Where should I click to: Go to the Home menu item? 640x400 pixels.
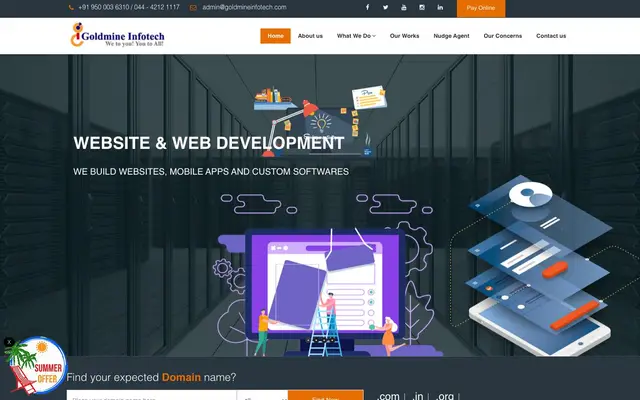click(x=276, y=36)
